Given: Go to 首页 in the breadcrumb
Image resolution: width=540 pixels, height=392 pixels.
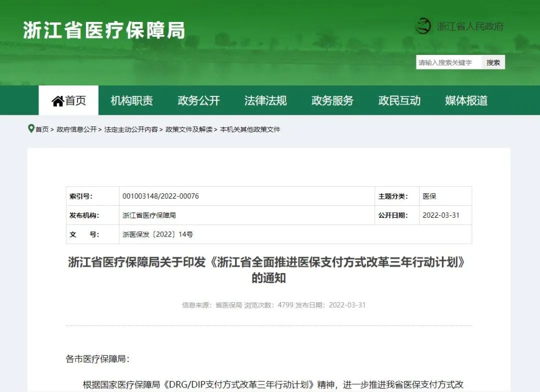Looking at the screenshot, I should click(x=42, y=129).
